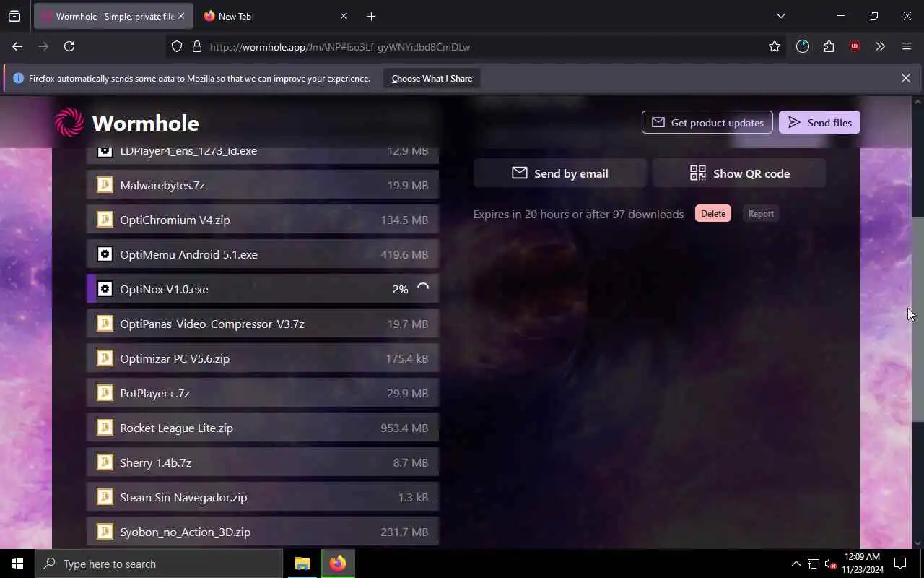The height and width of the screenshot is (578, 924).
Task: Click the Rocket League Lite.zip archive icon
Action: [x=105, y=428]
